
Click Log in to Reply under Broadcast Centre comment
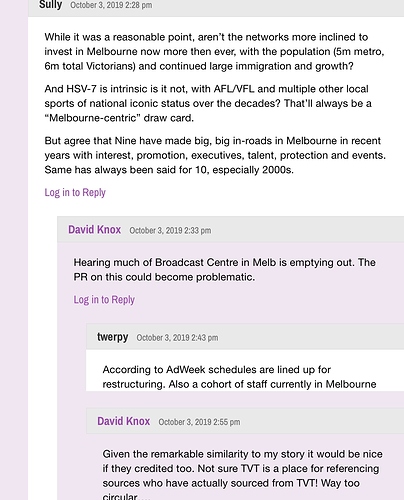coord(104,300)
